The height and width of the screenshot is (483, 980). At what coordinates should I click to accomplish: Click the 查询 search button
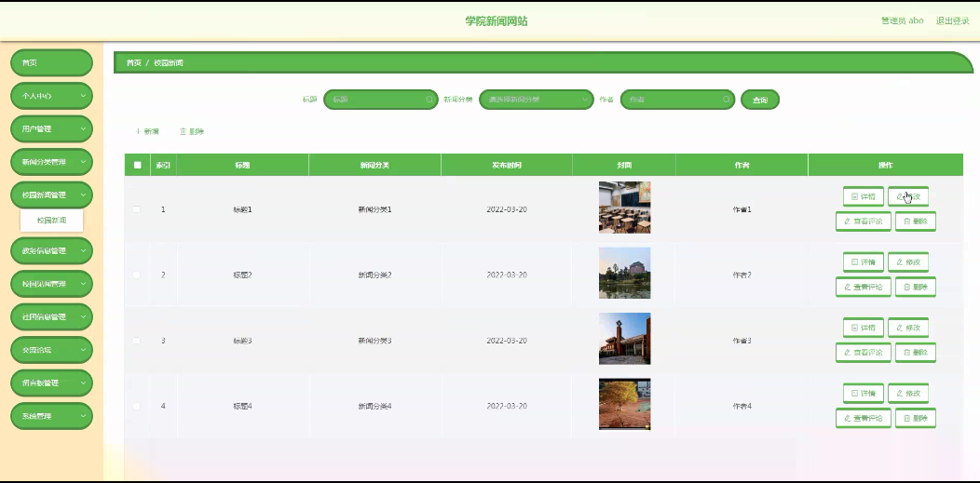760,100
